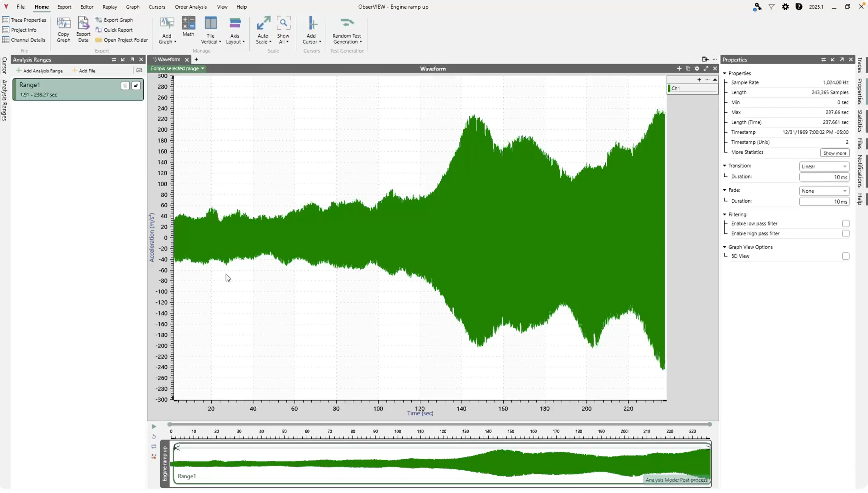Open the Fade None dropdown
Image resolution: width=868 pixels, height=493 pixels.
click(824, 191)
